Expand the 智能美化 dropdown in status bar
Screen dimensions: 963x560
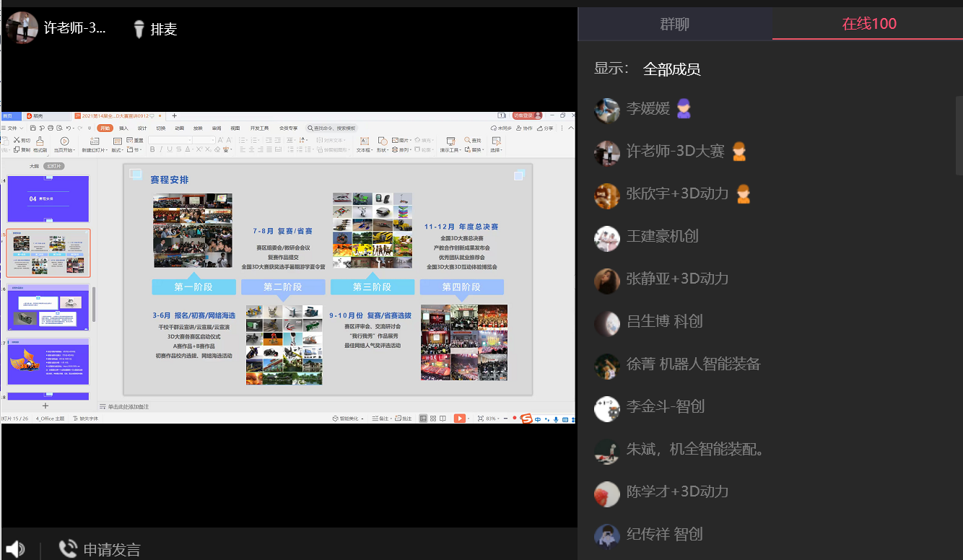click(350, 419)
